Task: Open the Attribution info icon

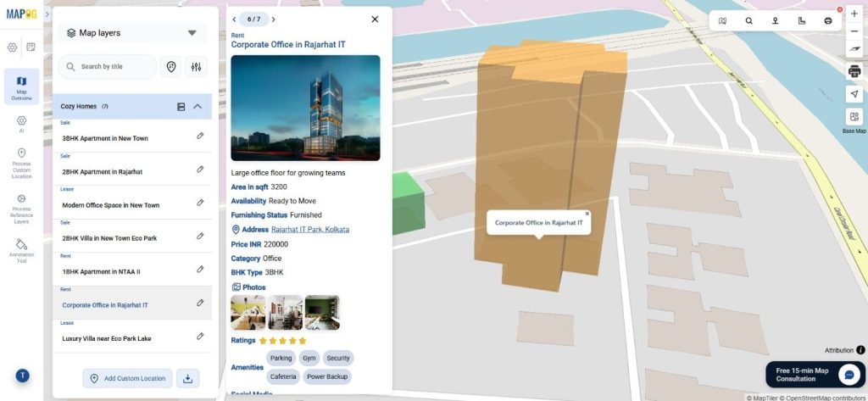Action: (x=860, y=350)
